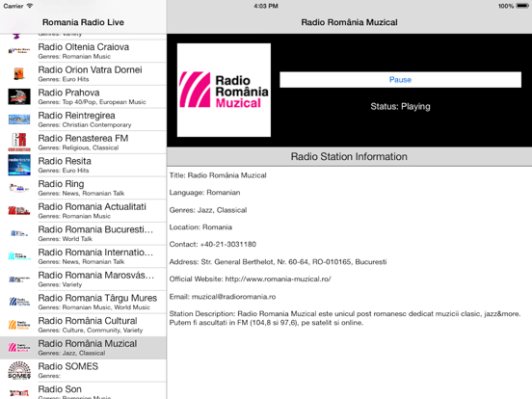Pause the playing radio stream
532x399 pixels.
click(400, 80)
